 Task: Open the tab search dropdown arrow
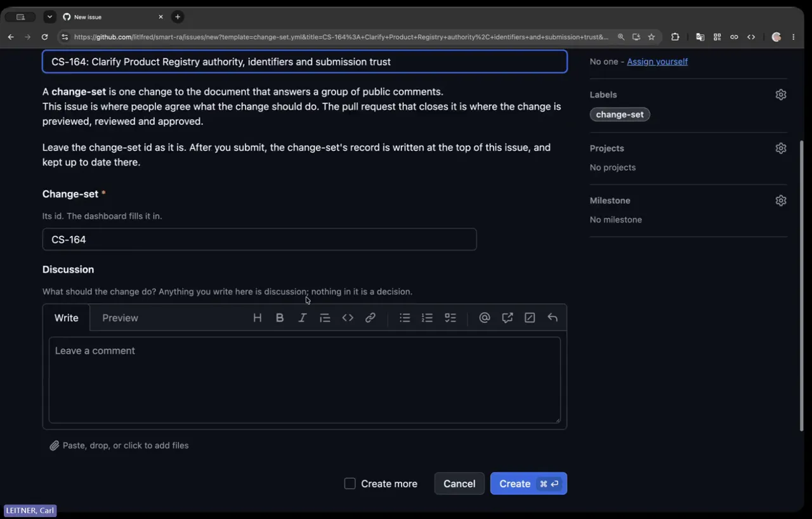[49, 17]
